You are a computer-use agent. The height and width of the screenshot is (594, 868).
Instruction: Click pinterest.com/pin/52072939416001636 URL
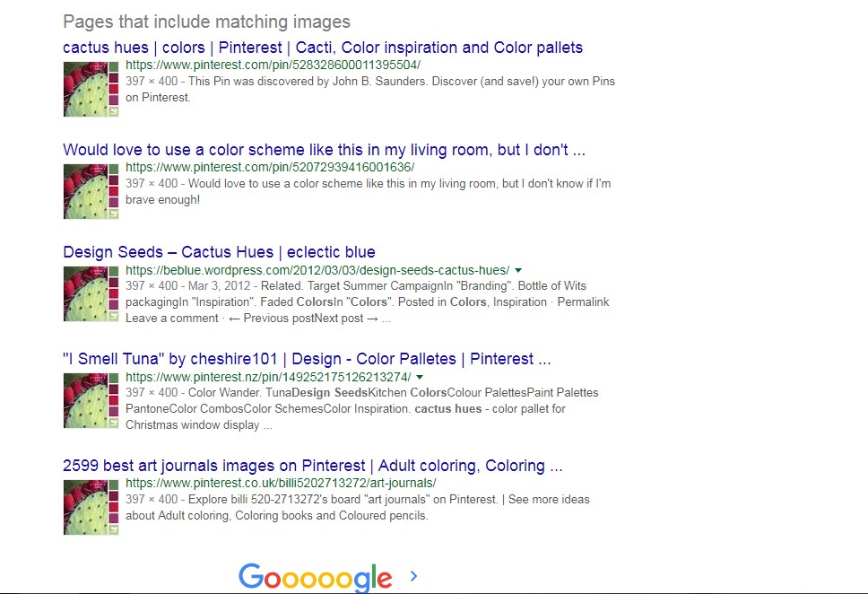(270, 167)
